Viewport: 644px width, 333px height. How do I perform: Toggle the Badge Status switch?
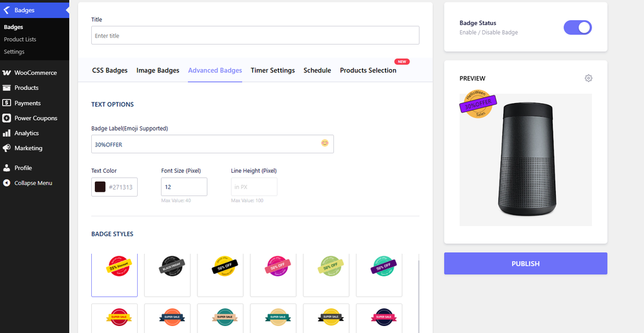577,28
